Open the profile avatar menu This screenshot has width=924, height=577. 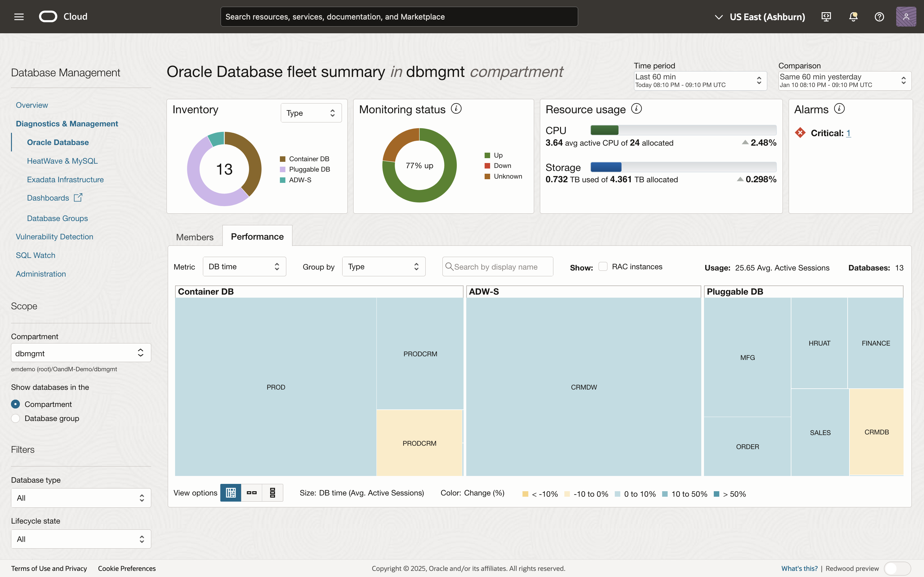[906, 16]
